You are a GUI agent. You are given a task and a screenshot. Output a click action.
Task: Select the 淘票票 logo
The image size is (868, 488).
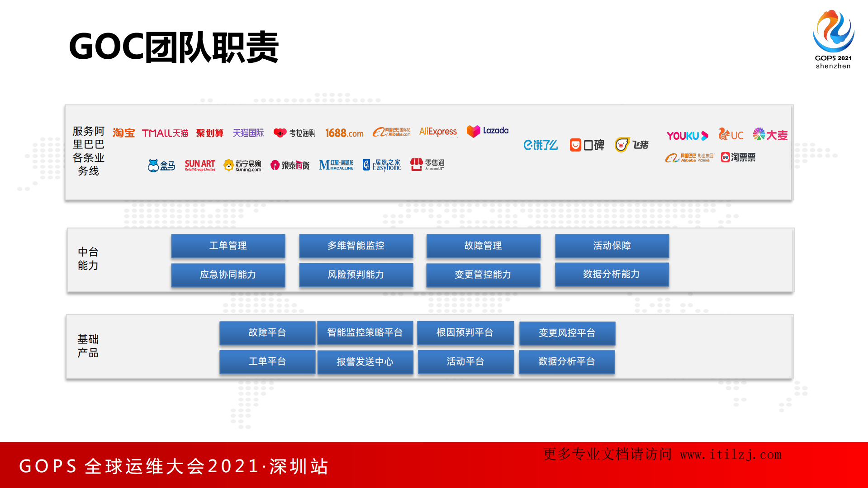click(x=739, y=157)
